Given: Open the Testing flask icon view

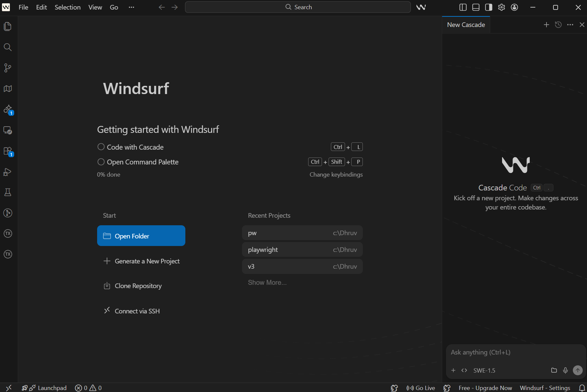Looking at the screenshot, I should coord(8,192).
